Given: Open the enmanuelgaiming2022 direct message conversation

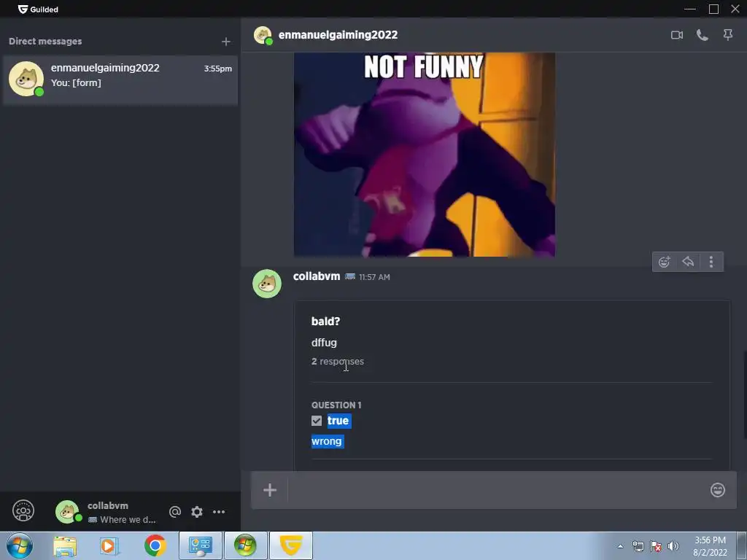Looking at the screenshot, I should 120,79.
